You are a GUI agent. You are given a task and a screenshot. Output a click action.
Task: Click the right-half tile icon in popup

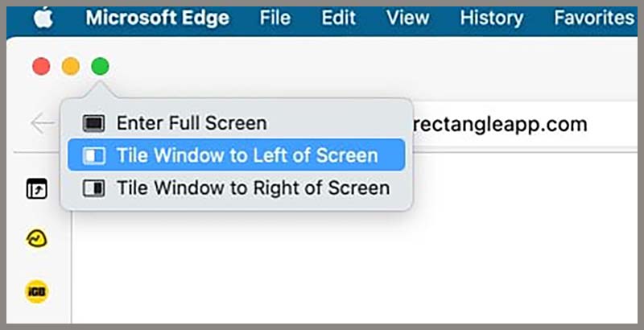coord(94,188)
